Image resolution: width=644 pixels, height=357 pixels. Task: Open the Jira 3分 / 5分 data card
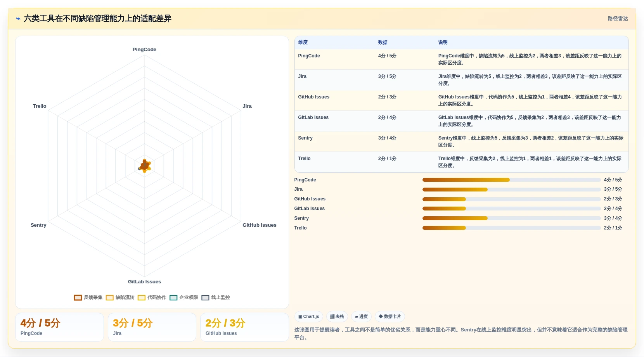point(152,327)
